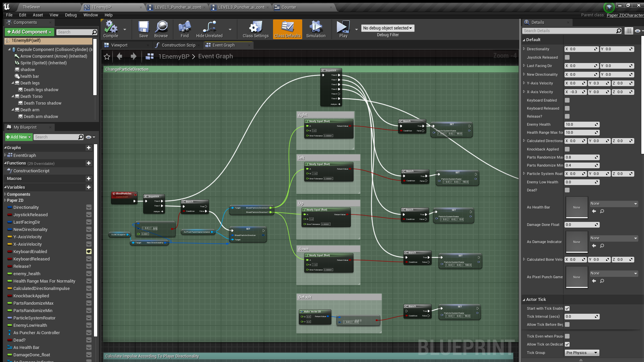
Task: Click the Add Component button
Action: (30, 32)
